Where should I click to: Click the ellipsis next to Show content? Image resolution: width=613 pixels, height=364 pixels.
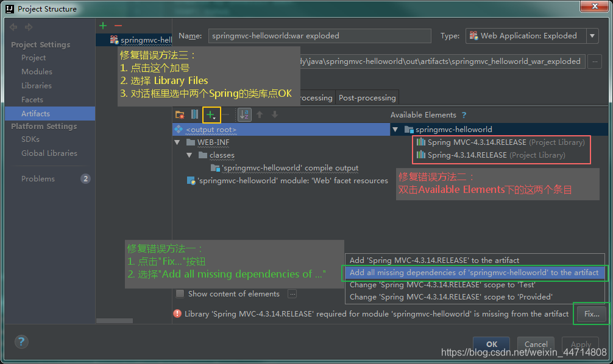pyautogui.click(x=292, y=294)
